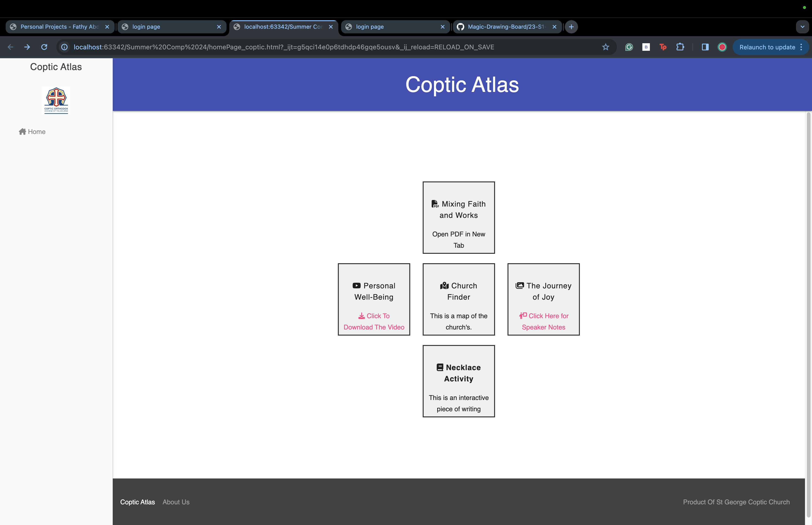This screenshot has height=525, width=812.
Task: Toggle the browser side panel icon
Action: pyautogui.click(x=705, y=47)
